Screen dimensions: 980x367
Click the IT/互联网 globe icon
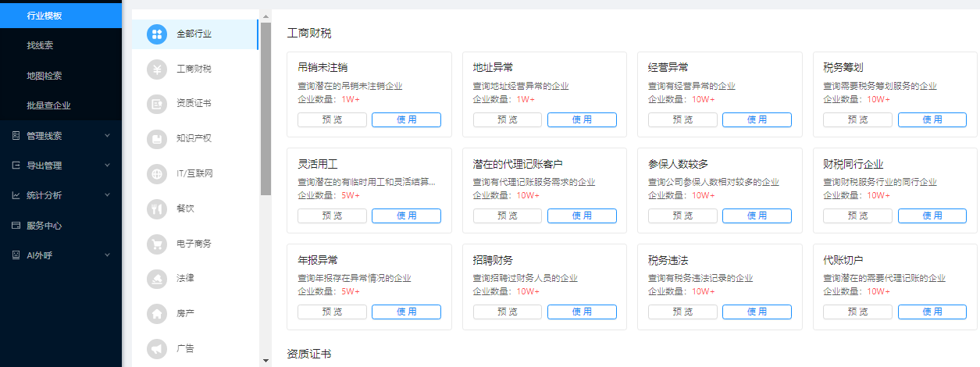[x=157, y=173]
